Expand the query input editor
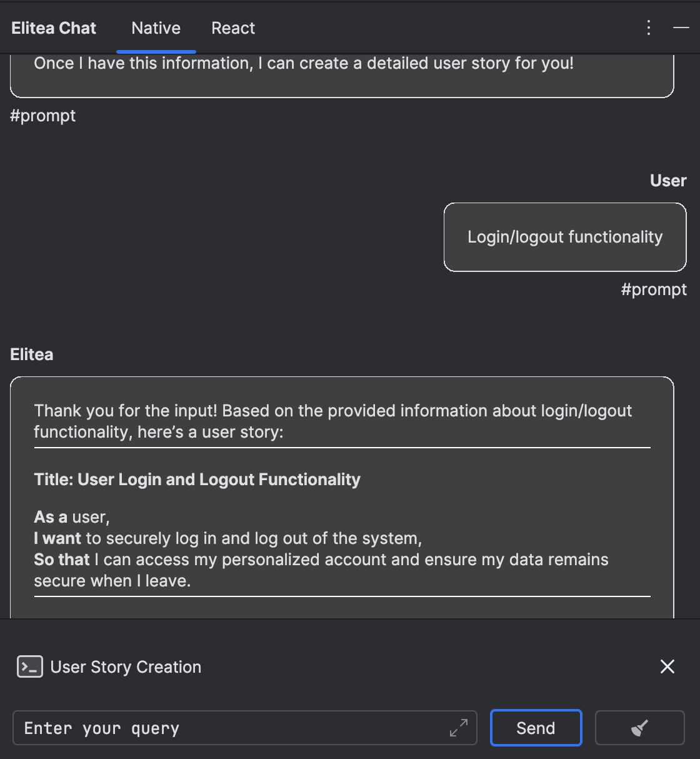 click(x=459, y=728)
